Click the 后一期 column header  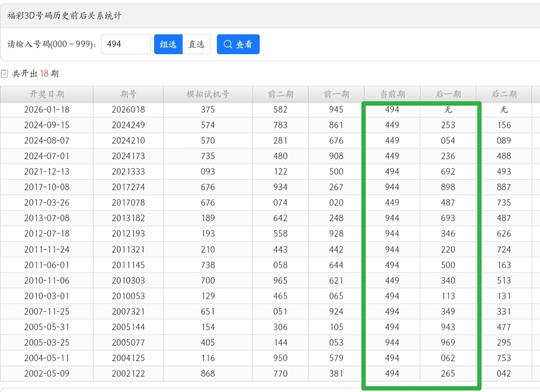click(448, 94)
